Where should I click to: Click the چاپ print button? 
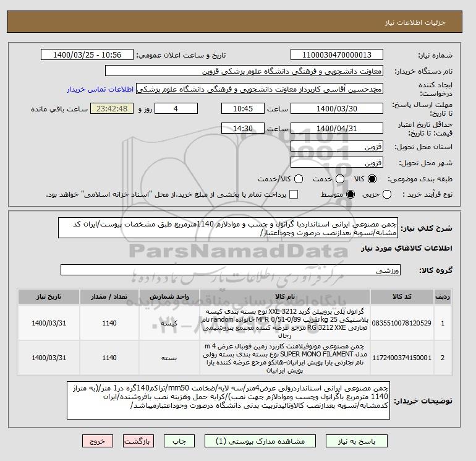pyautogui.click(x=179, y=441)
